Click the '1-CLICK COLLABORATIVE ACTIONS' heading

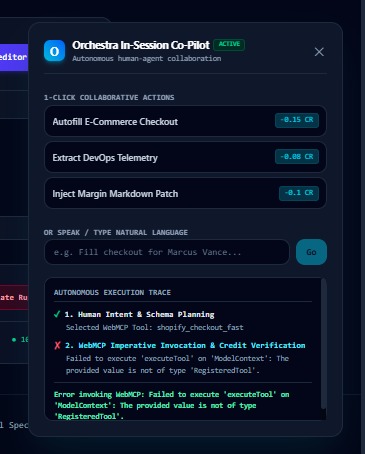coord(109,97)
